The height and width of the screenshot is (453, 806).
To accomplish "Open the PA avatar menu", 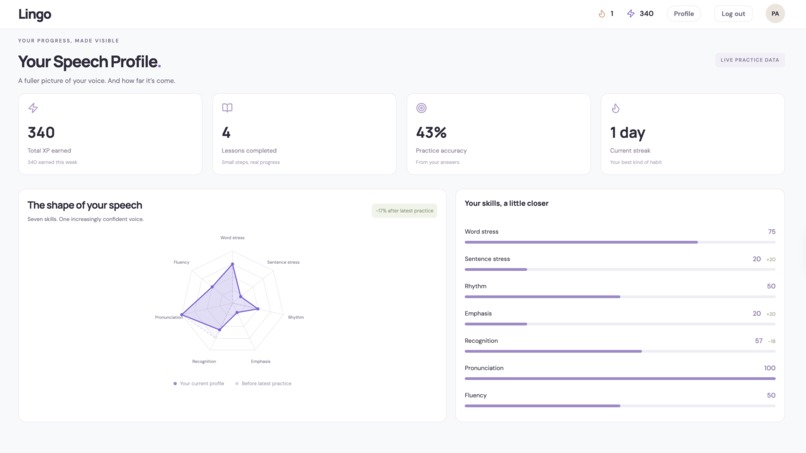I will coord(775,14).
